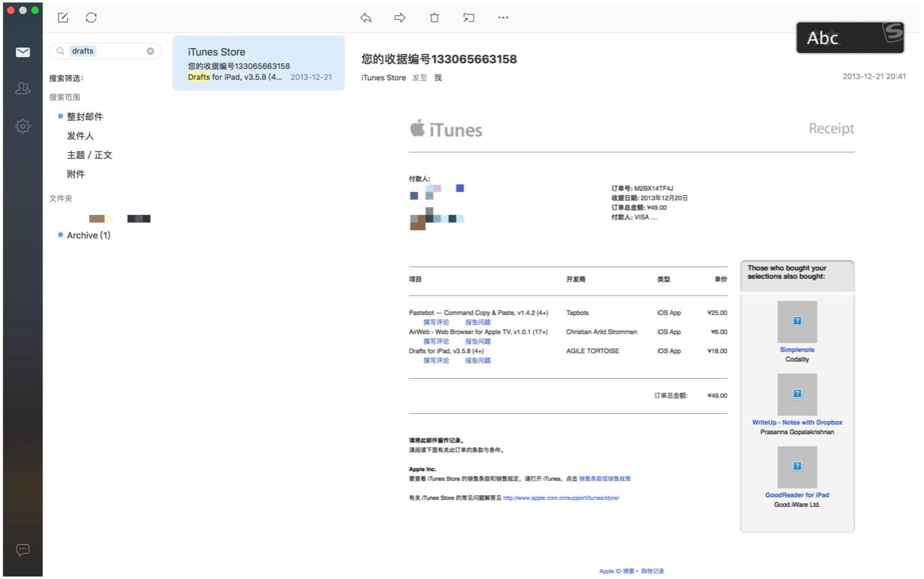Open the contacts sidebar icon
Viewport: 924px width, 579px height.
(x=23, y=88)
